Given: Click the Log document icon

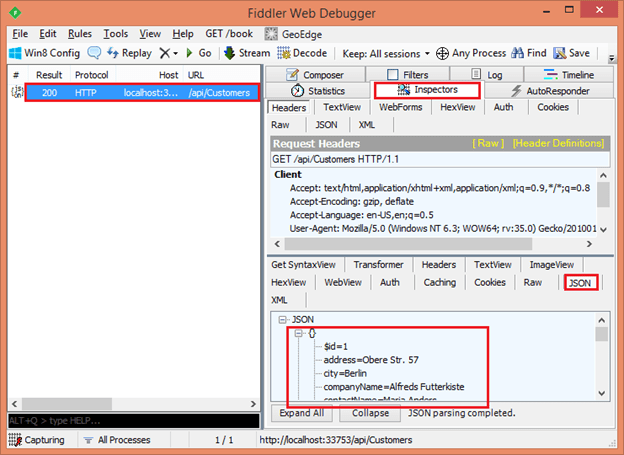Looking at the screenshot, I should [x=476, y=74].
